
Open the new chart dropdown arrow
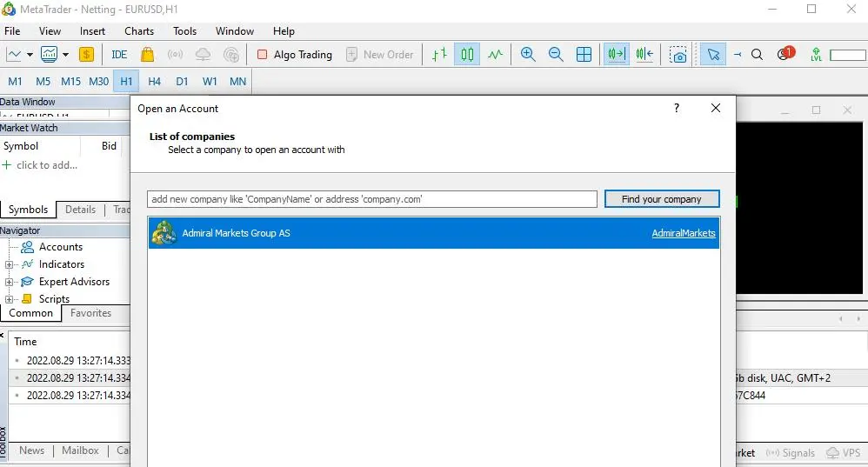point(30,55)
